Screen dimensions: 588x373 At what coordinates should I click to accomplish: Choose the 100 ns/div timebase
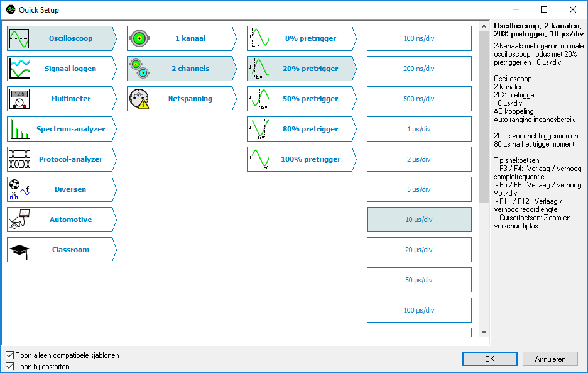(x=418, y=38)
